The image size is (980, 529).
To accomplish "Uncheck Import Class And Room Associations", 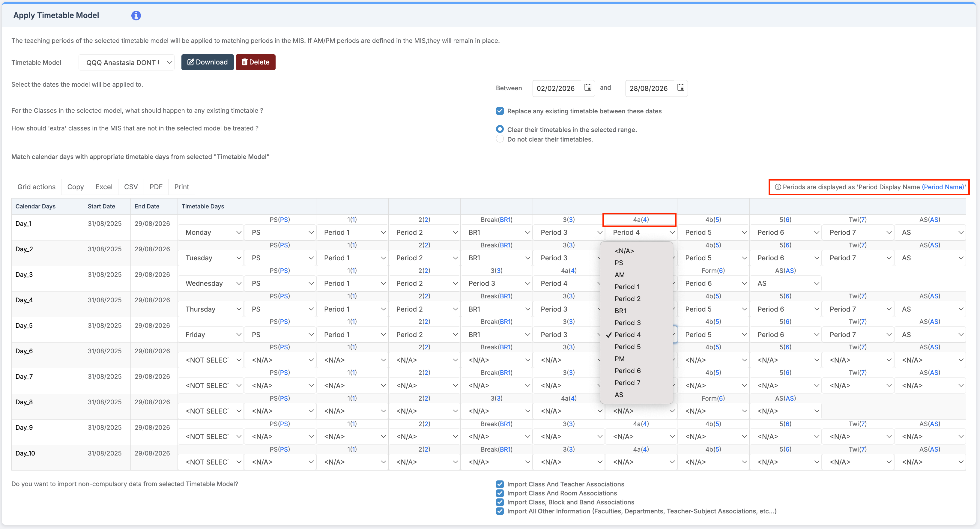I will (500, 493).
